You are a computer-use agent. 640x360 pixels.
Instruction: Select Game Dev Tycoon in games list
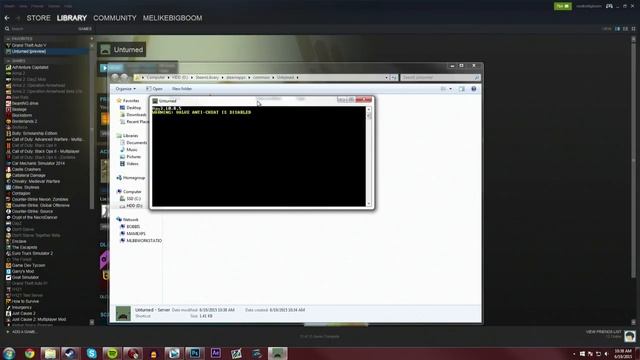[28, 265]
